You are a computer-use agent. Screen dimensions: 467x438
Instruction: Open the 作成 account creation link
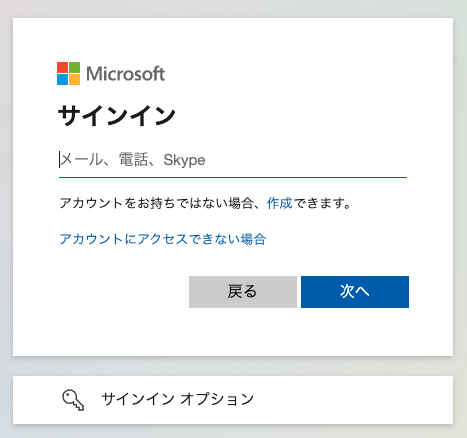coord(279,203)
